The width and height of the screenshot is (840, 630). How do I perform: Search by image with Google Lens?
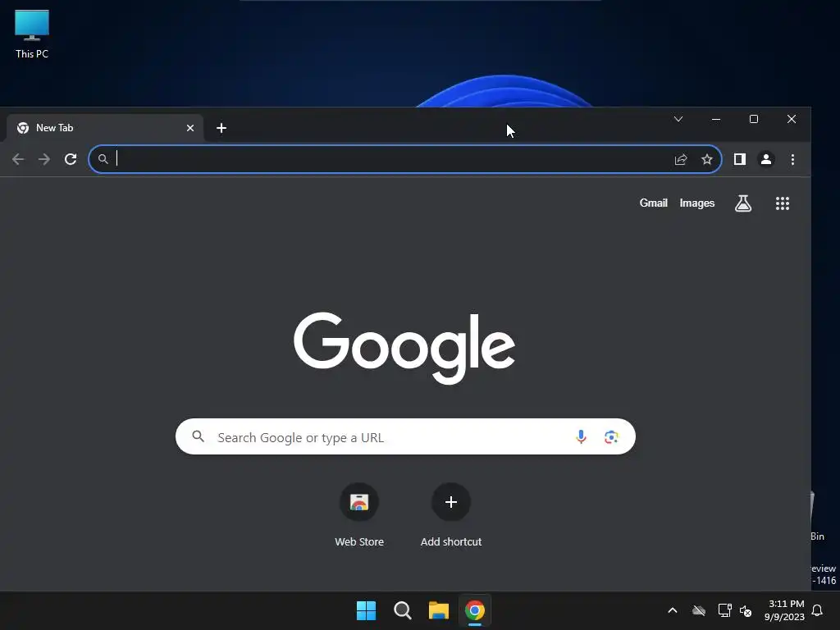[x=611, y=436]
